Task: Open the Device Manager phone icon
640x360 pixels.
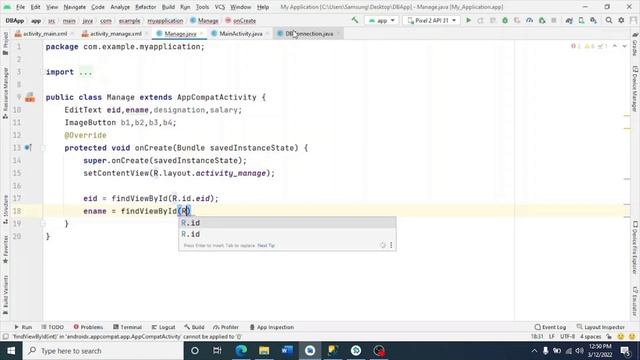Action: [581, 20]
